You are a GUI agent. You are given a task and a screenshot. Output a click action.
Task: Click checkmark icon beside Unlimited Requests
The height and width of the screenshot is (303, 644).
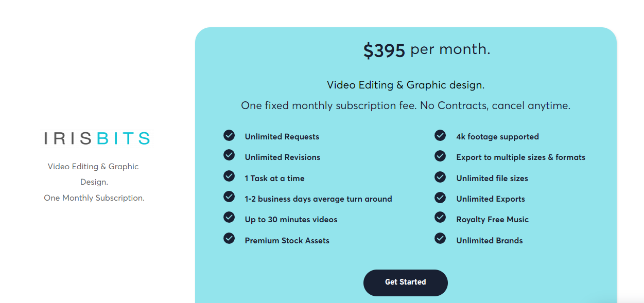point(229,135)
